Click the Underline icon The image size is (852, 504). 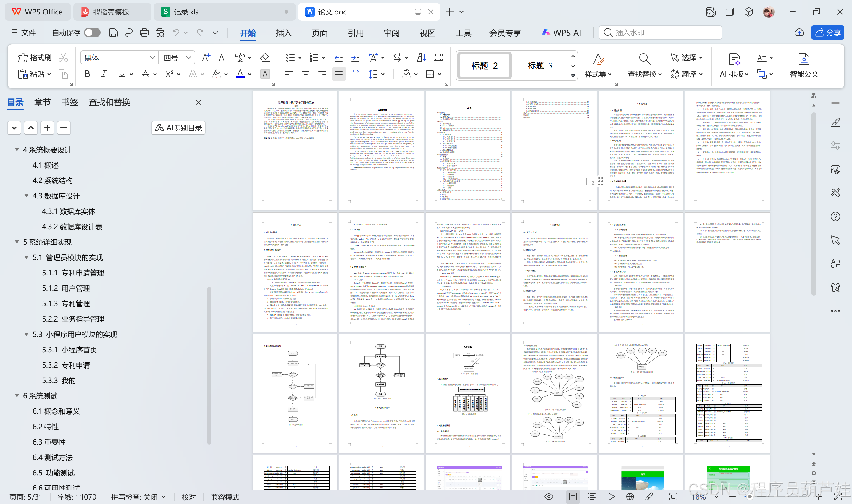pyautogui.click(x=122, y=74)
